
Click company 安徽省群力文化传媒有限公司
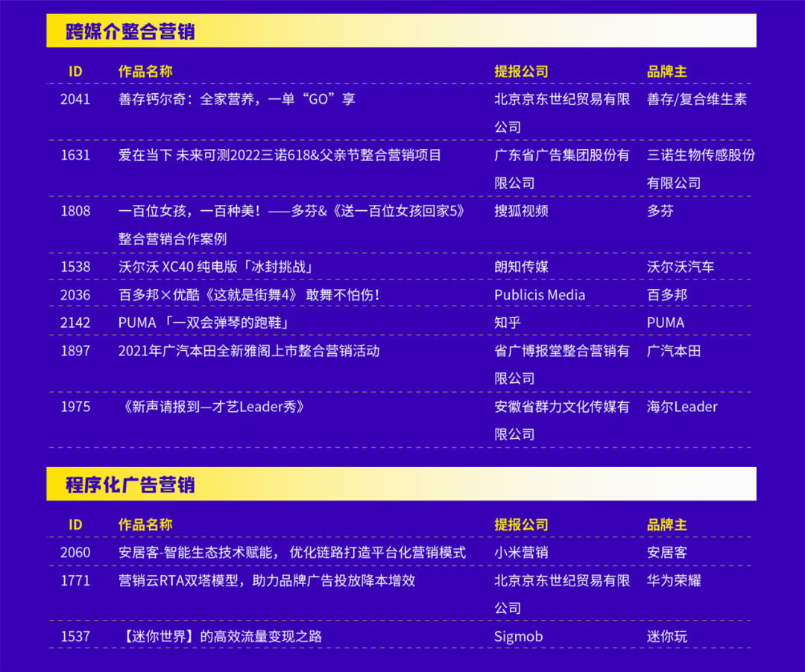point(562,421)
